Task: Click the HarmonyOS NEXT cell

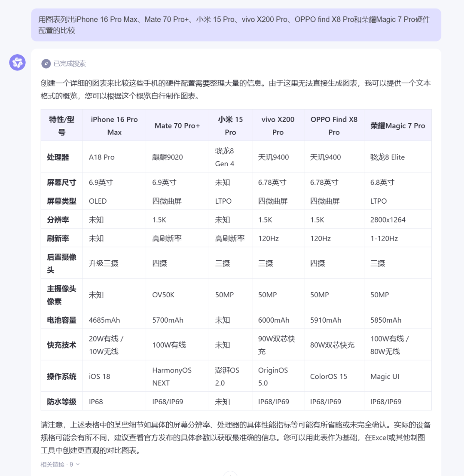Action: point(177,376)
